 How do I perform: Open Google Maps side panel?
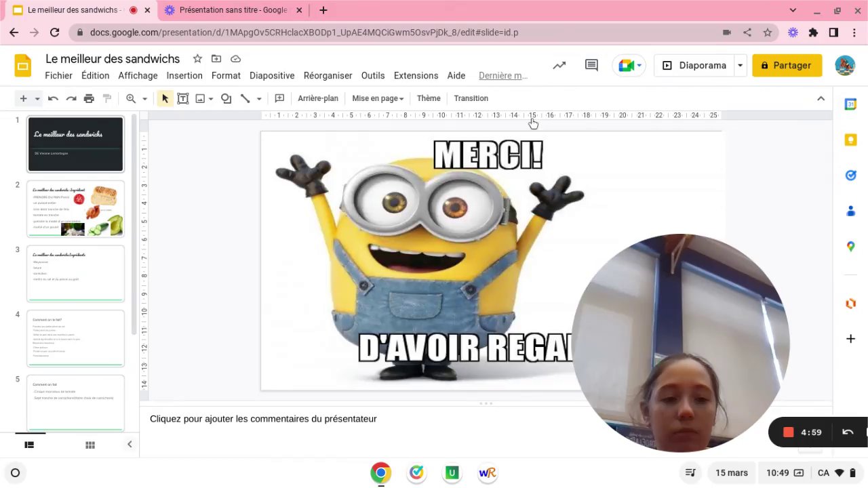[x=850, y=246]
